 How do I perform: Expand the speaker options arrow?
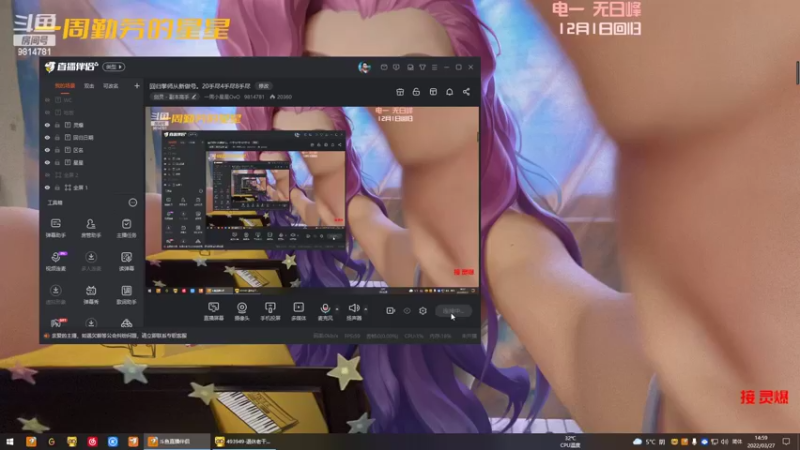[365, 309]
